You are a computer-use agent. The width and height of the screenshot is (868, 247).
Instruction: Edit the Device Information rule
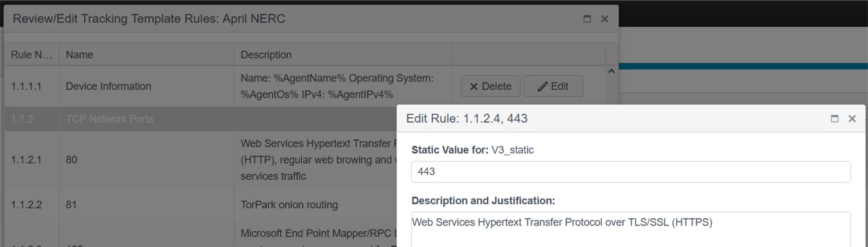[x=553, y=86]
